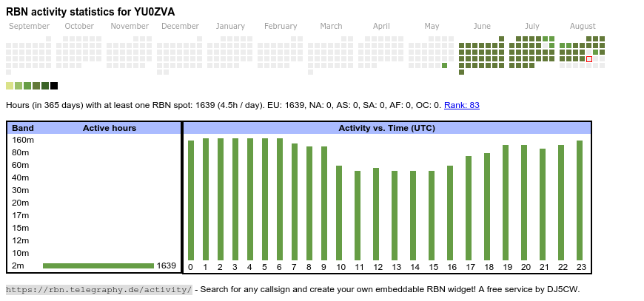Select the lone green day cell in May
Image resolution: width=644 pixels, height=301 pixels.
coord(444,66)
